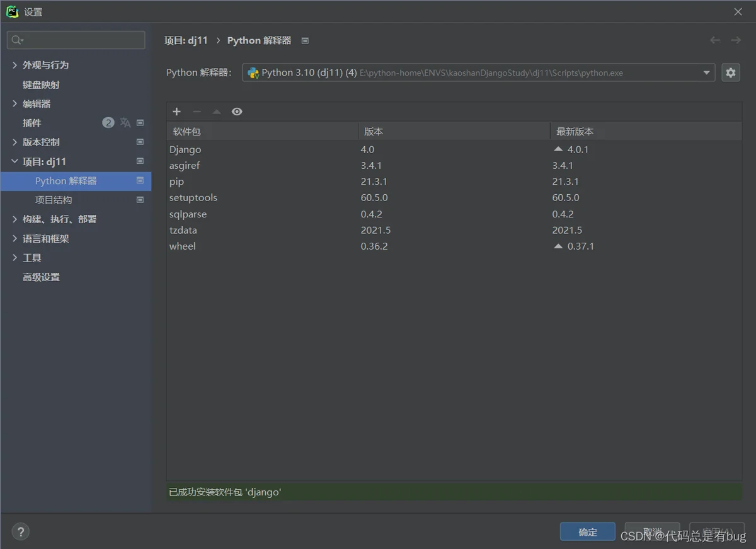
Task: Click the back navigation arrow
Action: pos(715,40)
